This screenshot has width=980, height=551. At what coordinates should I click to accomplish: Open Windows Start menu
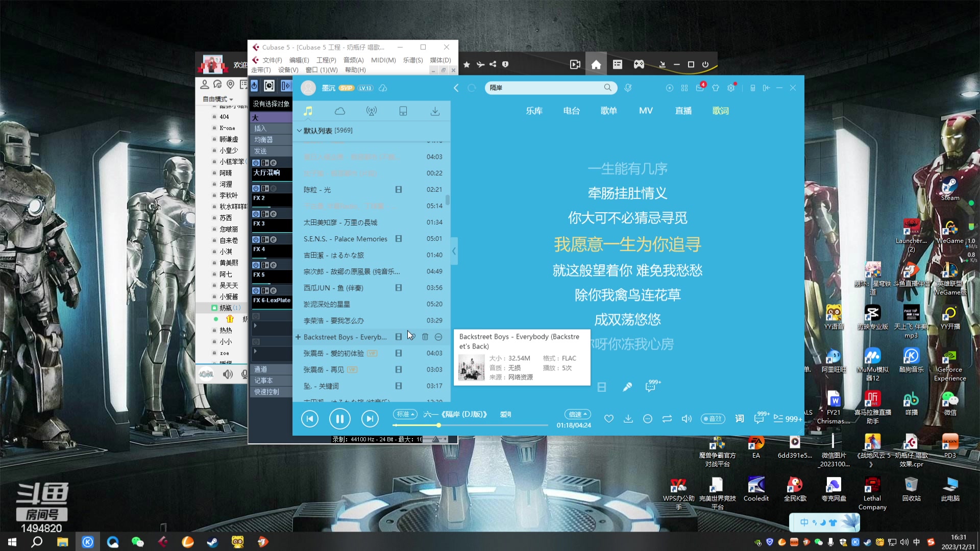coord(12,542)
